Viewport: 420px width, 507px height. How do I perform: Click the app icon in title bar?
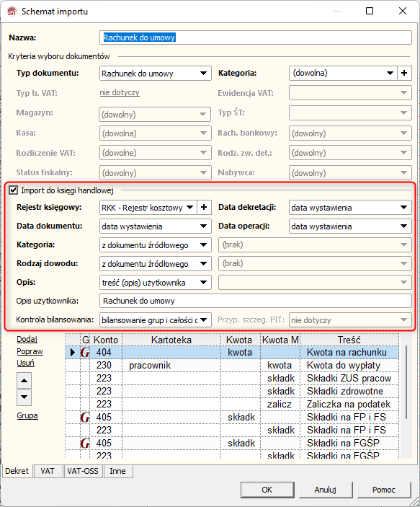click(x=12, y=12)
